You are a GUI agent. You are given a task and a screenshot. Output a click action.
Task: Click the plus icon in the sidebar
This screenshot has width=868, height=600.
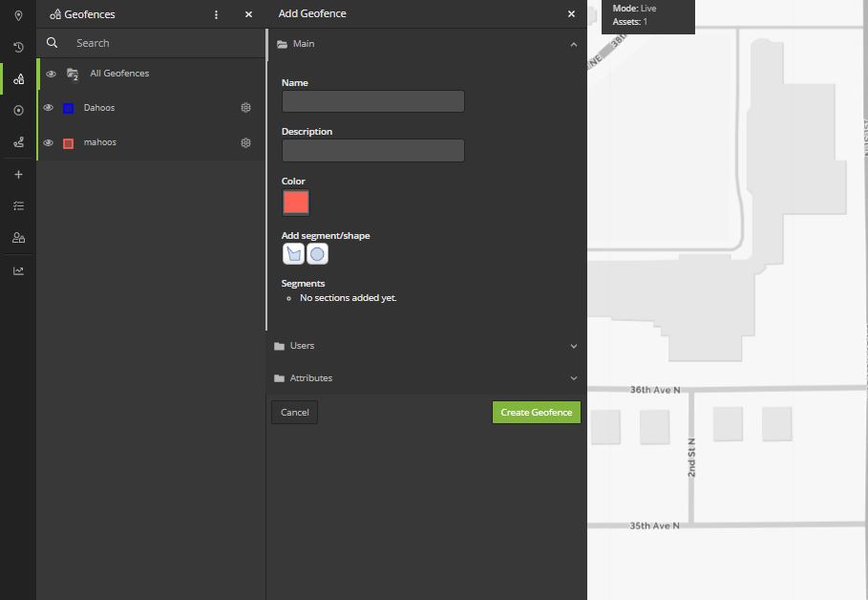coord(17,174)
